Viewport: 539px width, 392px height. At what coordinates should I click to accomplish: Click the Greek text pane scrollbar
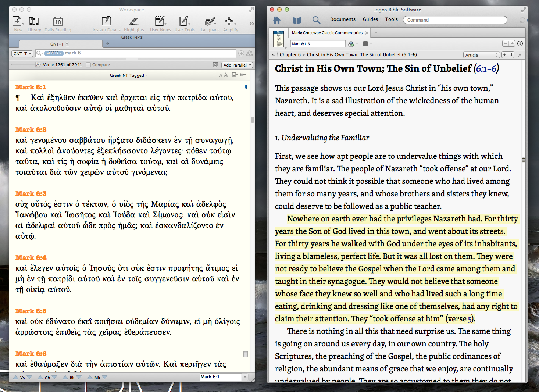253,120
